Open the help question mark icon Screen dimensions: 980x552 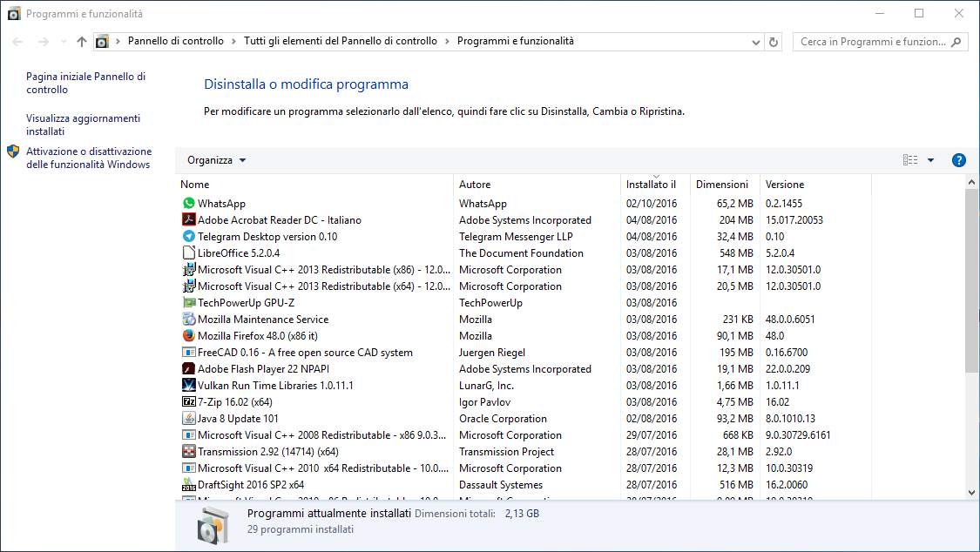point(958,160)
